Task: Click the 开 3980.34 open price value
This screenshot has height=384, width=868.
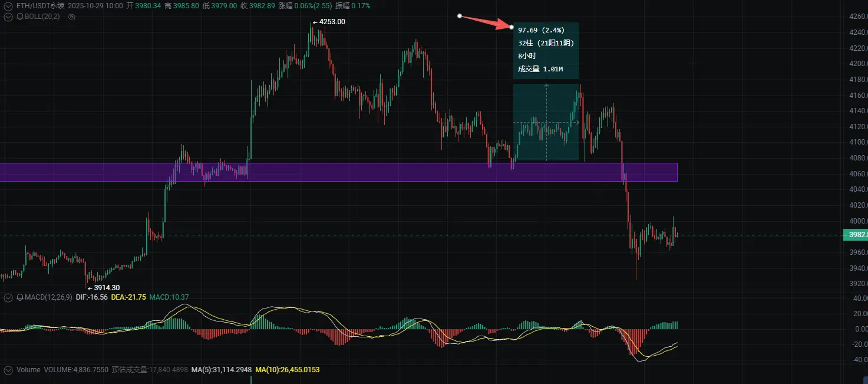Action: (144, 5)
